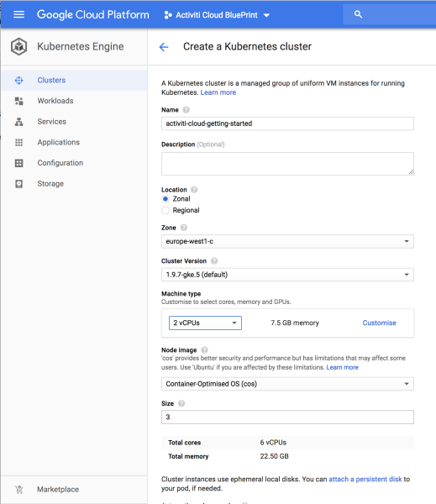Screen dimensions: 436x504
Task: Click the top search bar
Action: coord(390,14)
